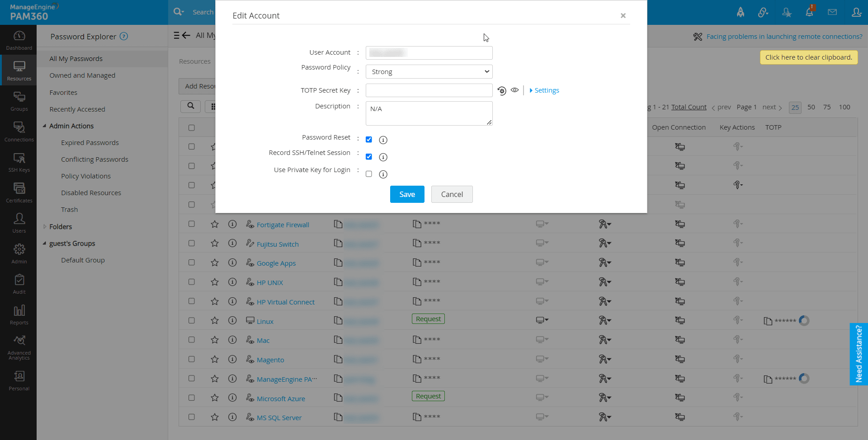868x440 pixels.
Task: Open Record SSH/Telnet Session info icon
Action: pyautogui.click(x=383, y=157)
